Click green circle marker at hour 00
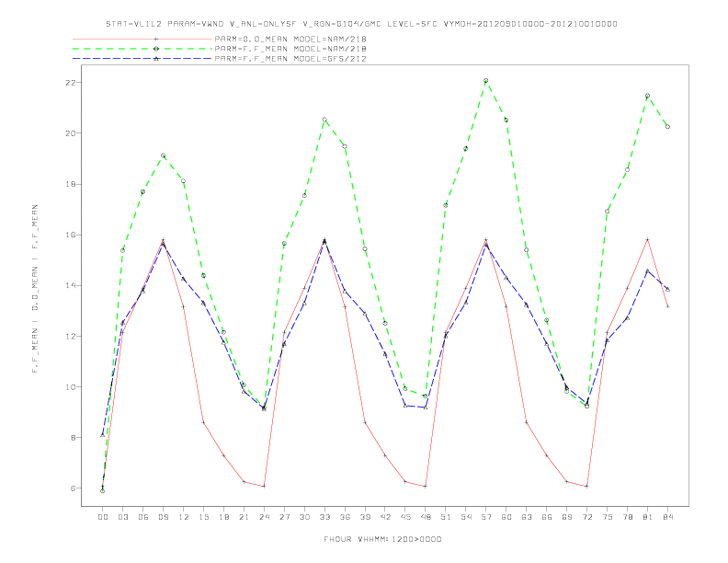This screenshot has width=728, height=563. pos(103,491)
